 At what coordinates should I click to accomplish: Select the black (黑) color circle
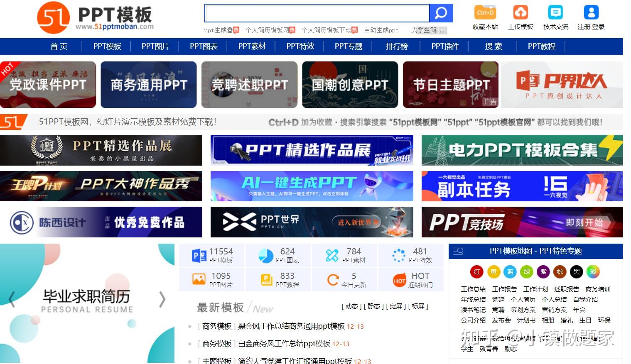(x=577, y=272)
